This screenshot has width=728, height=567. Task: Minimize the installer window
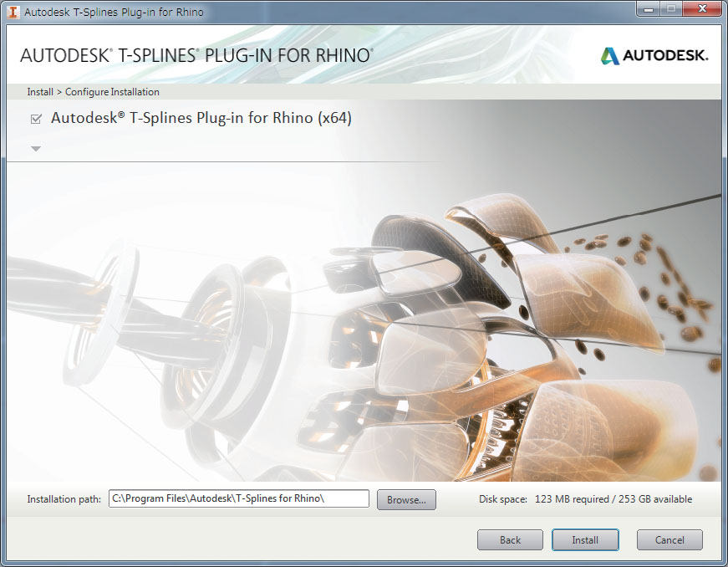[x=649, y=9]
